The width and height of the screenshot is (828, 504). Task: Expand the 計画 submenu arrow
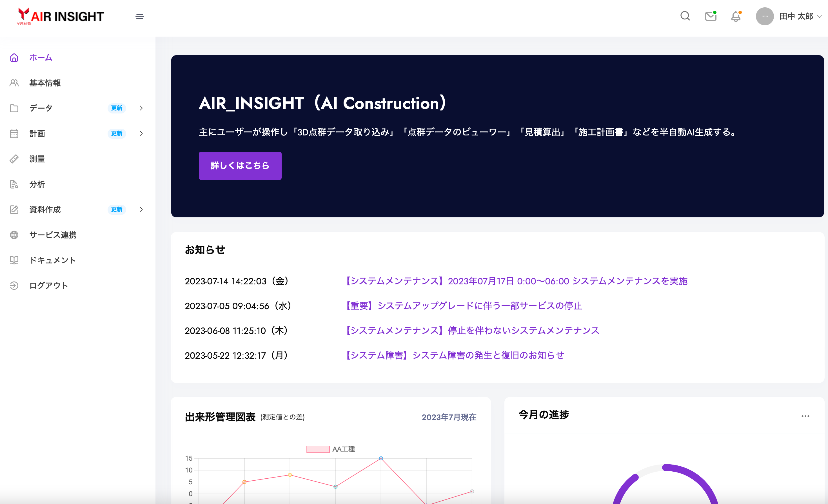click(x=141, y=133)
